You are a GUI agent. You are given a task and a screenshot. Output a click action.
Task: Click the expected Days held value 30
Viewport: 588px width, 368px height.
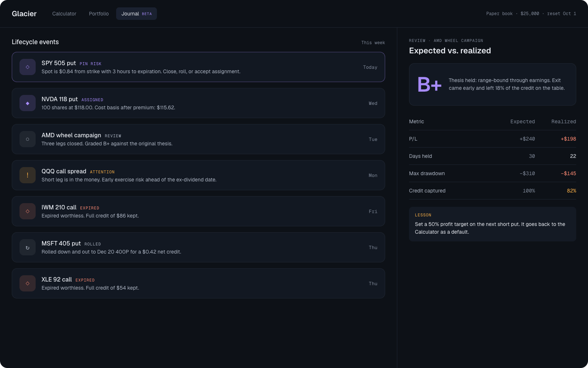coord(532,156)
